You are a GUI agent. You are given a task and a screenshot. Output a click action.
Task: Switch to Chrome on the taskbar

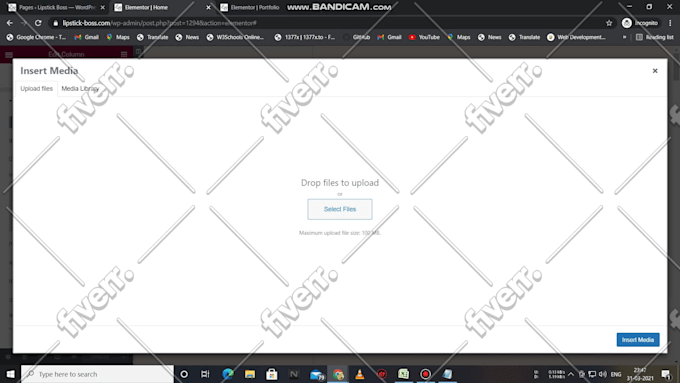pos(338,374)
